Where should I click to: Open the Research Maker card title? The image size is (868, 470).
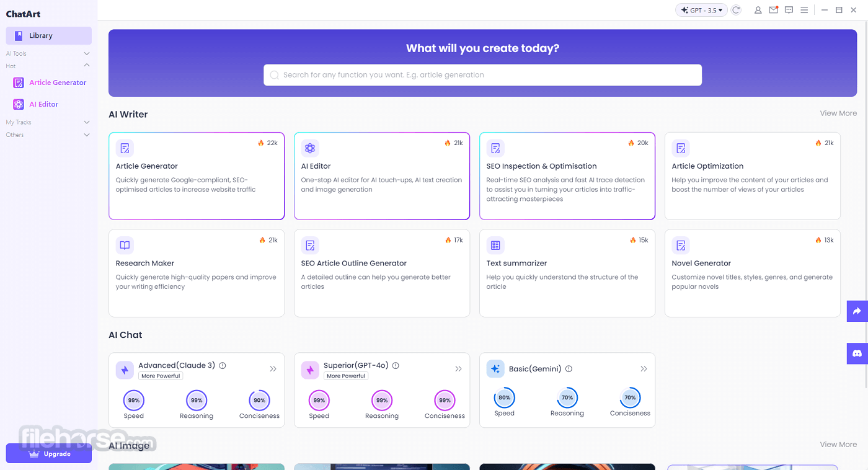click(x=145, y=264)
